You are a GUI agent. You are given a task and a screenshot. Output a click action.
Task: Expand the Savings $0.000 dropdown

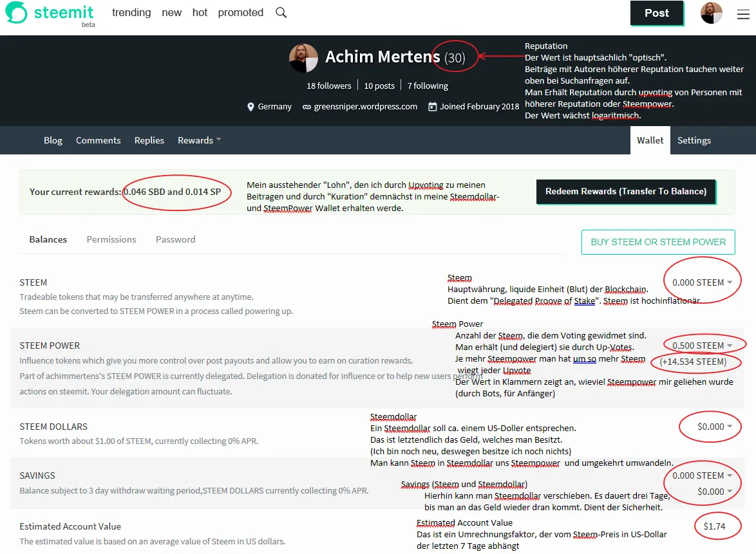[x=715, y=492]
